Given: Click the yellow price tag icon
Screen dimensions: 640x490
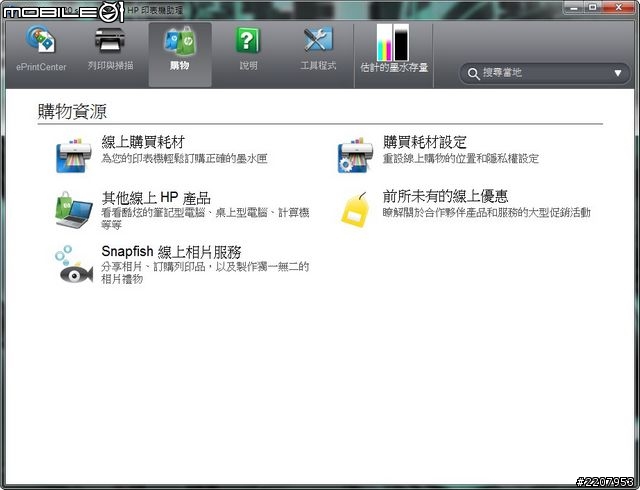Looking at the screenshot, I should point(356,209).
